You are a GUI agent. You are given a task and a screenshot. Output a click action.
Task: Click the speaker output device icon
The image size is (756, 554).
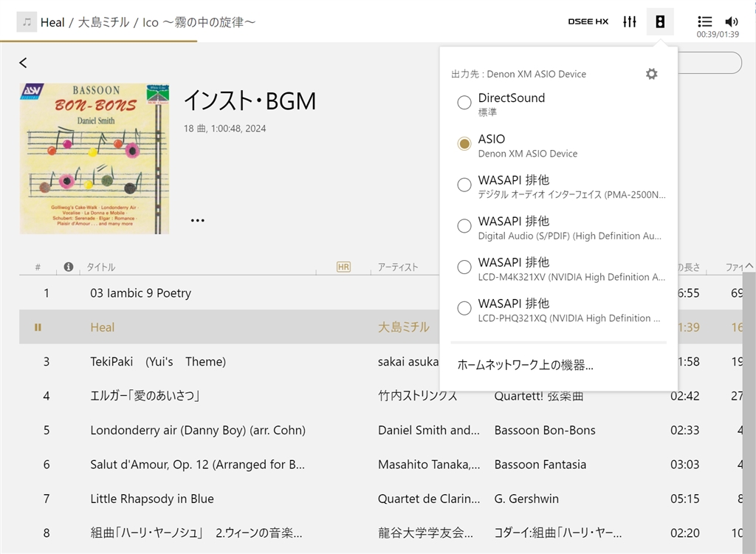(x=660, y=21)
